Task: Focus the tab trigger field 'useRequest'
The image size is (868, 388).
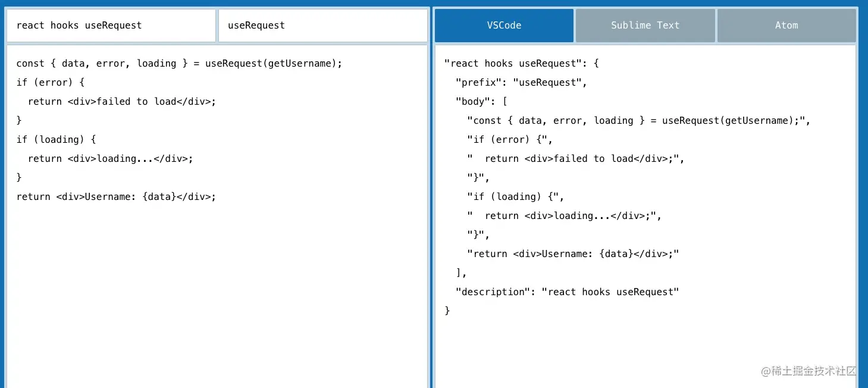Action: click(322, 26)
